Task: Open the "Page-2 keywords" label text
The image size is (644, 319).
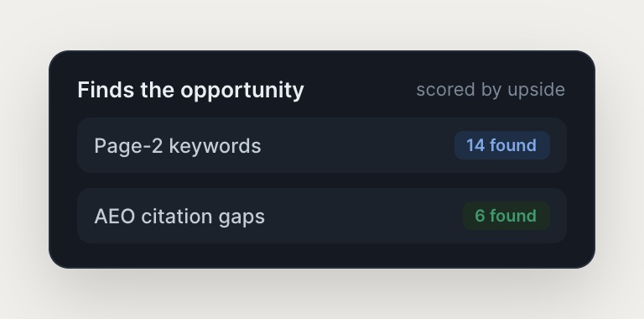Action: [x=178, y=146]
